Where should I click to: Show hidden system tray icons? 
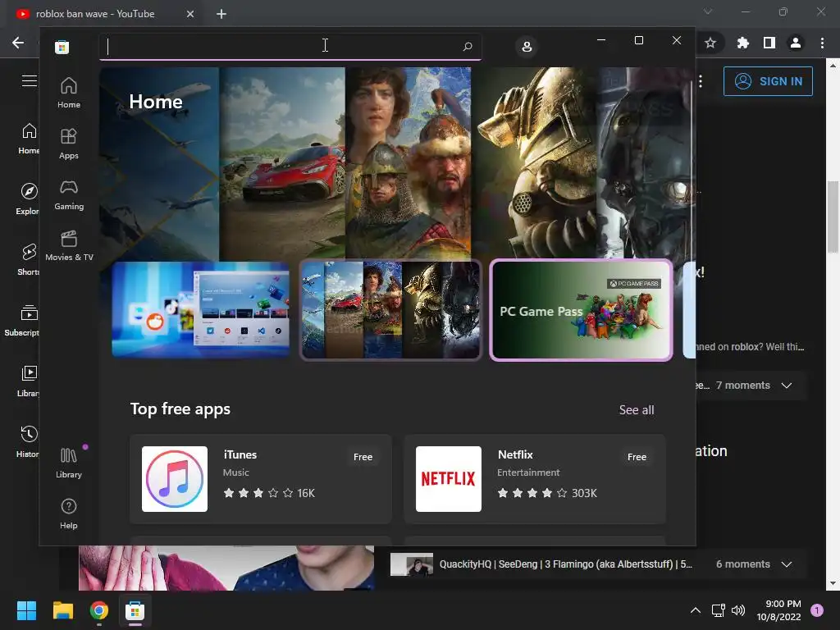point(696,610)
